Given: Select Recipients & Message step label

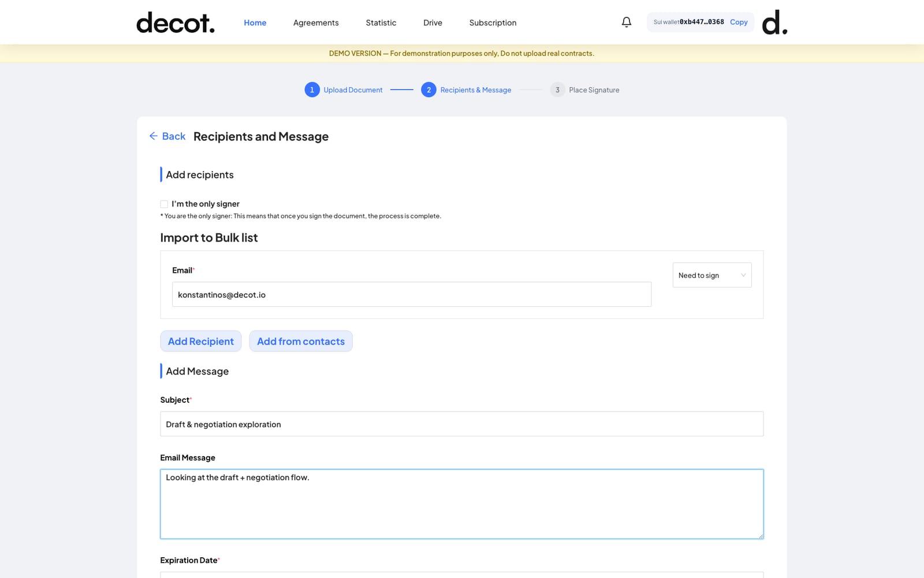Looking at the screenshot, I should point(476,90).
